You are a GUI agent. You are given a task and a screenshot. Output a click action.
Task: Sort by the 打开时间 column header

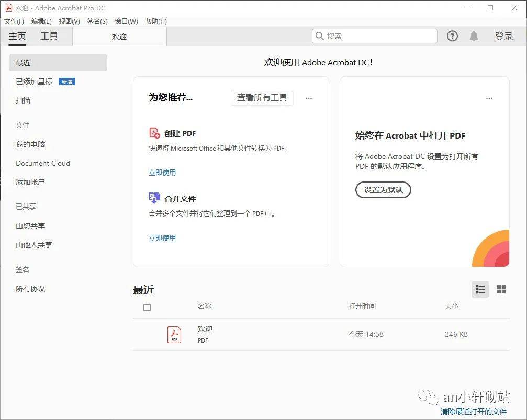[x=362, y=306]
